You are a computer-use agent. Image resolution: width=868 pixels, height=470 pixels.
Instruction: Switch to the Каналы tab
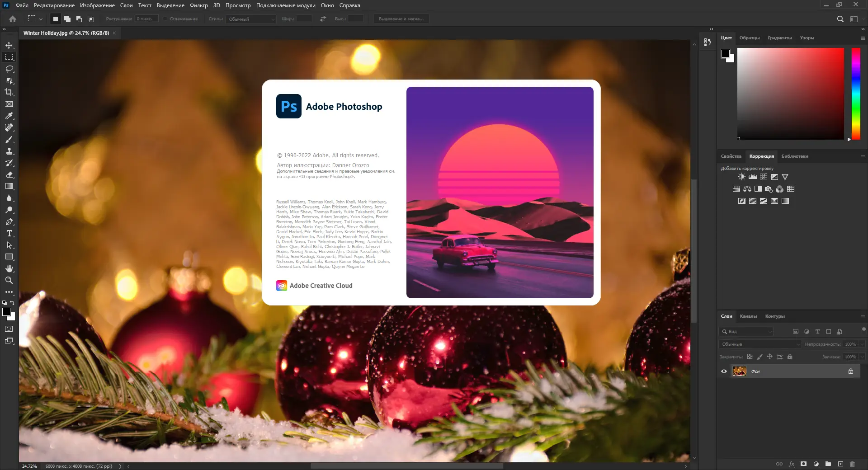tap(748, 316)
